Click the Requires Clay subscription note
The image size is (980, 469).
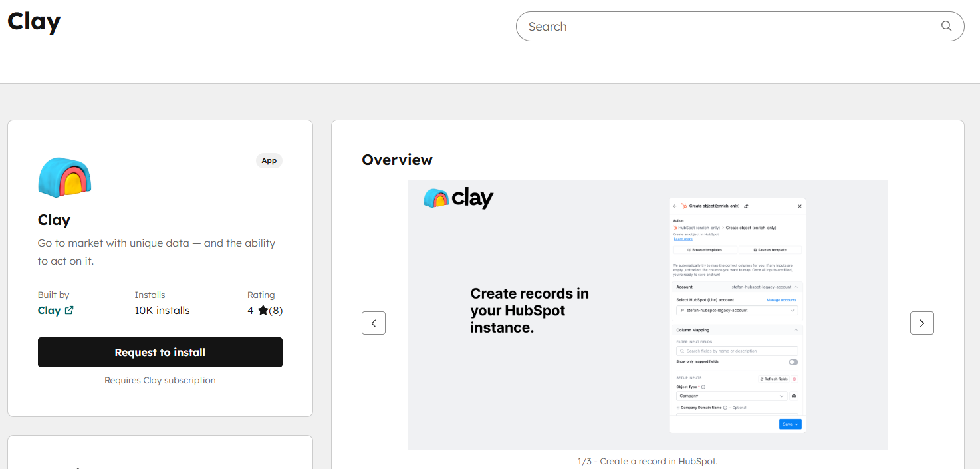click(x=160, y=381)
